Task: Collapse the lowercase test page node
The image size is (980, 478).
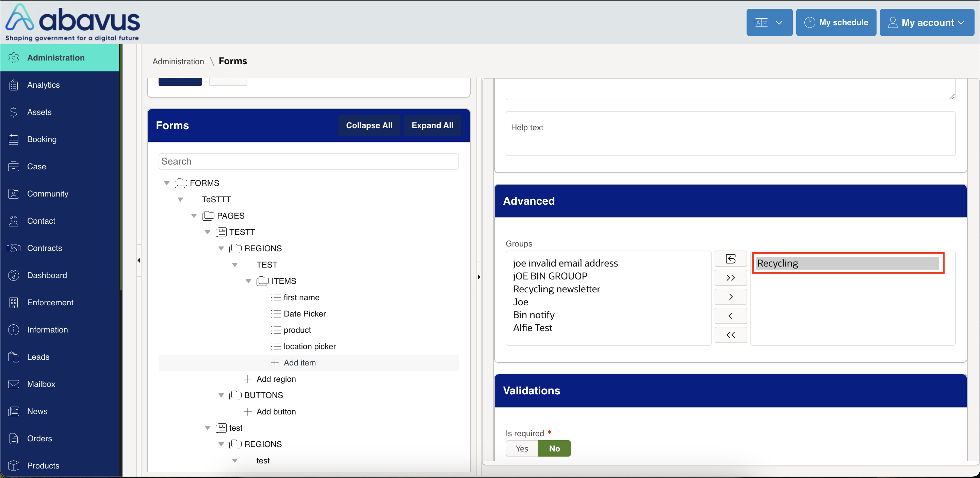Action: click(x=208, y=428)
